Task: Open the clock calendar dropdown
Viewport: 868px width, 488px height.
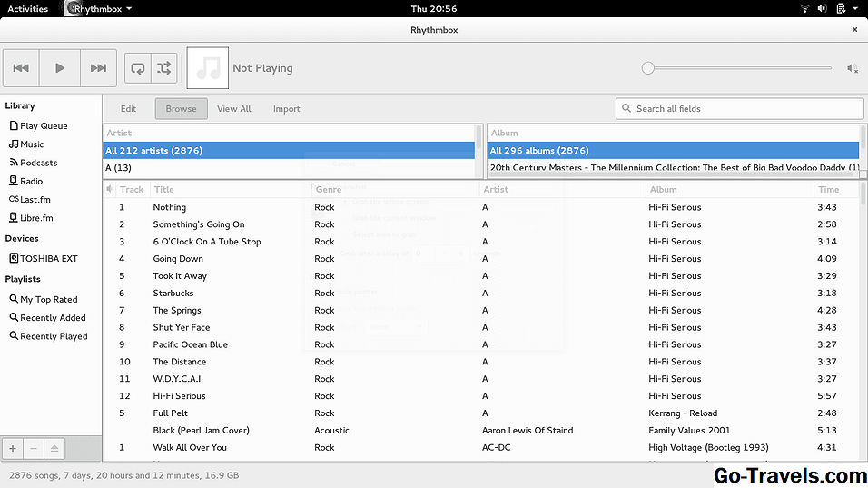Action: click(433, 9)
